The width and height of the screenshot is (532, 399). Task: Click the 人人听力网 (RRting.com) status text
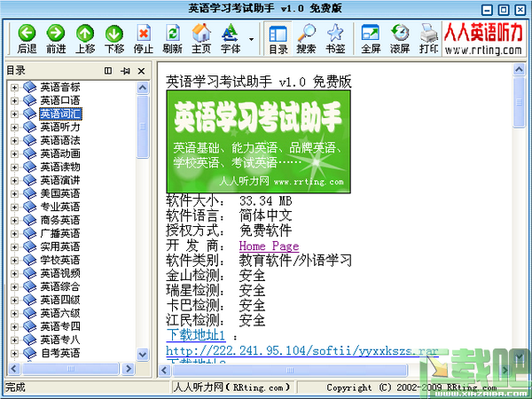coord(231,387)
